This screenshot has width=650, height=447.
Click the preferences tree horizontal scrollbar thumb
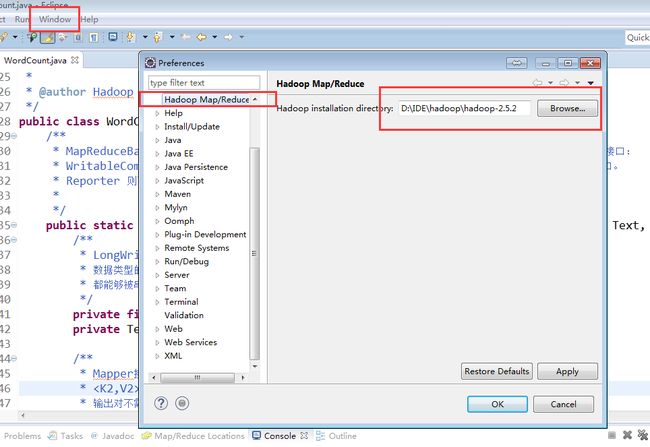pos(197,378)
